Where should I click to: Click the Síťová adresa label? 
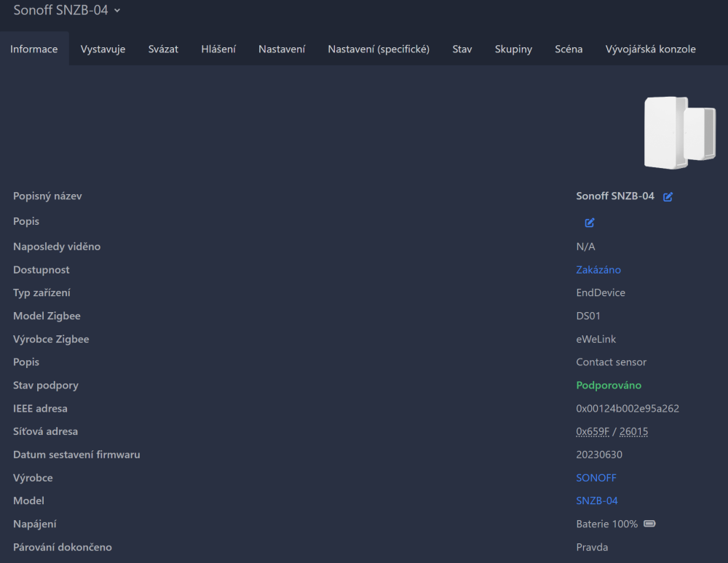(x=45, y=431)
